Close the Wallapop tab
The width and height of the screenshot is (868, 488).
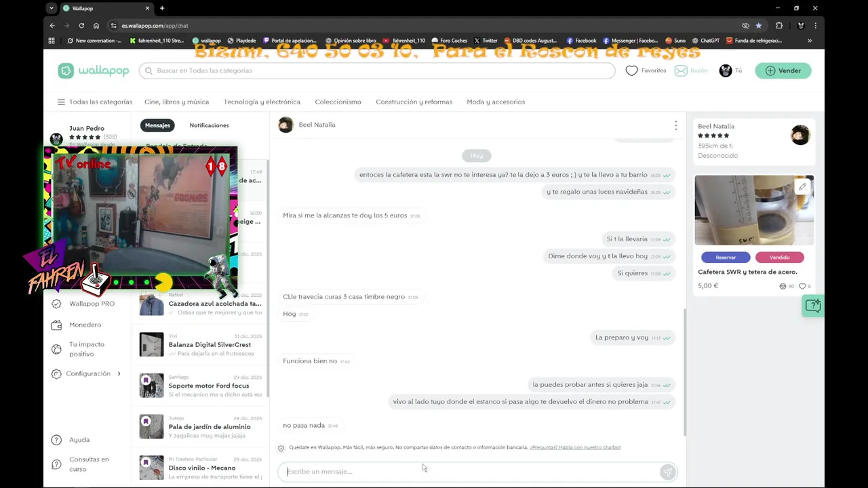[148, 8]
